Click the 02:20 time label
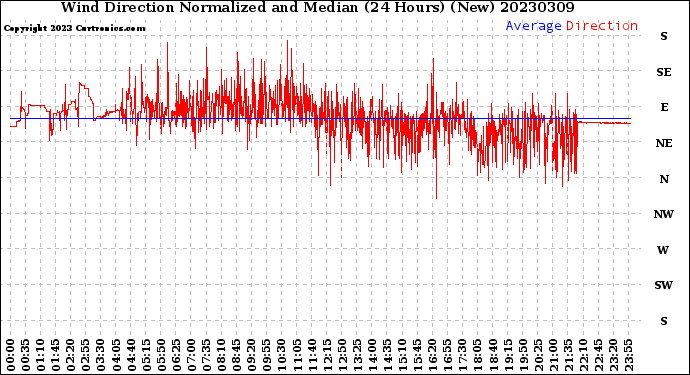This screenshot has width=690, height=375. tap(71, 356)
